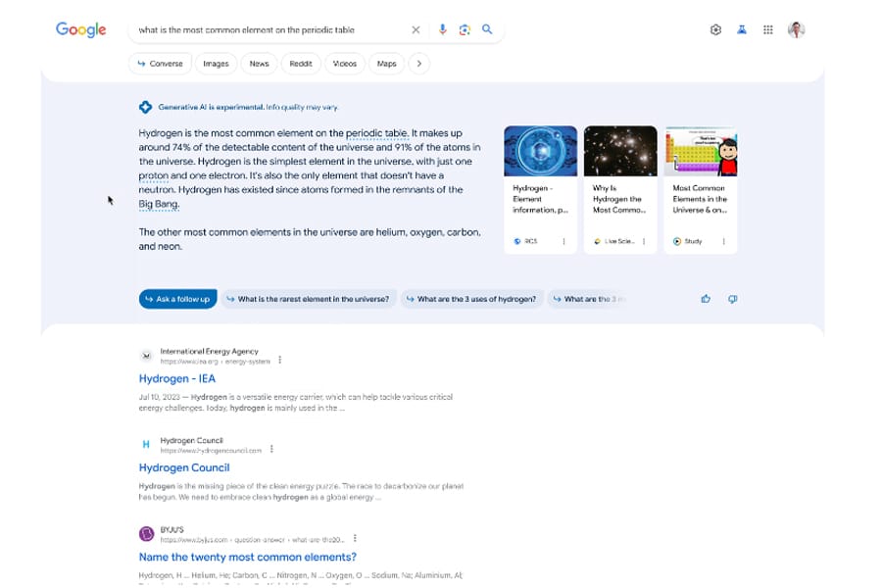The width and height of the screenshot is (882, 588).
Task: Click the 'Why Is Hydrogen the Most Commo...' card title
Action: 619,199
